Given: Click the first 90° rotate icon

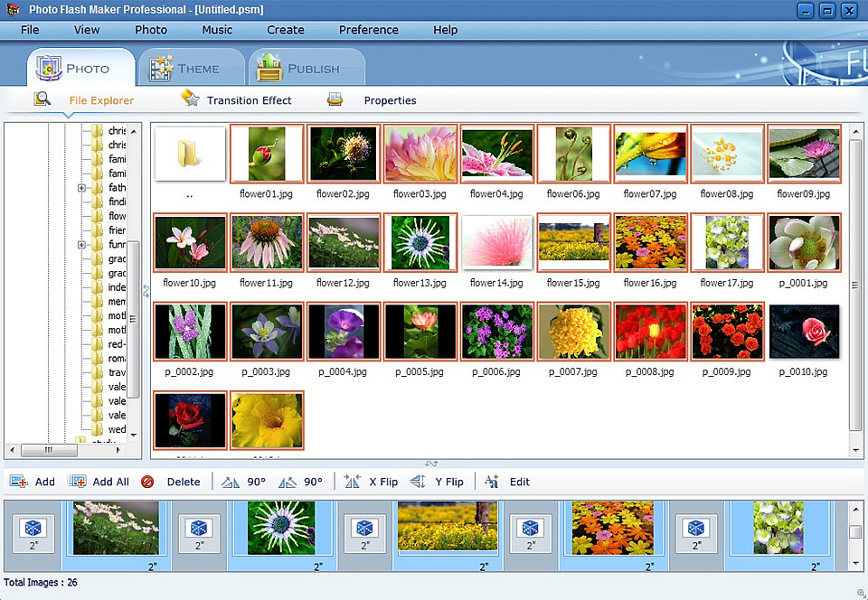Looking at the screenshot, I should pyautogui.click(x=231, y=482).
